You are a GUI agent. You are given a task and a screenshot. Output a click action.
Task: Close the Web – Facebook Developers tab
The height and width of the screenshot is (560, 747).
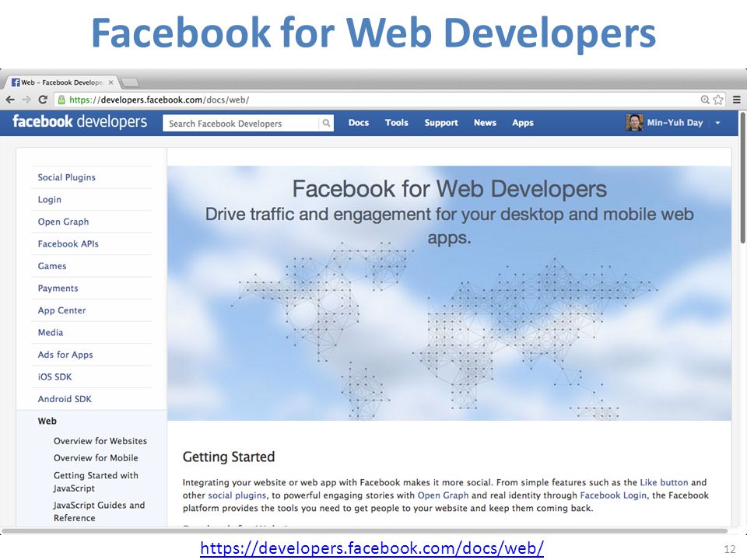tap(110, 82)
